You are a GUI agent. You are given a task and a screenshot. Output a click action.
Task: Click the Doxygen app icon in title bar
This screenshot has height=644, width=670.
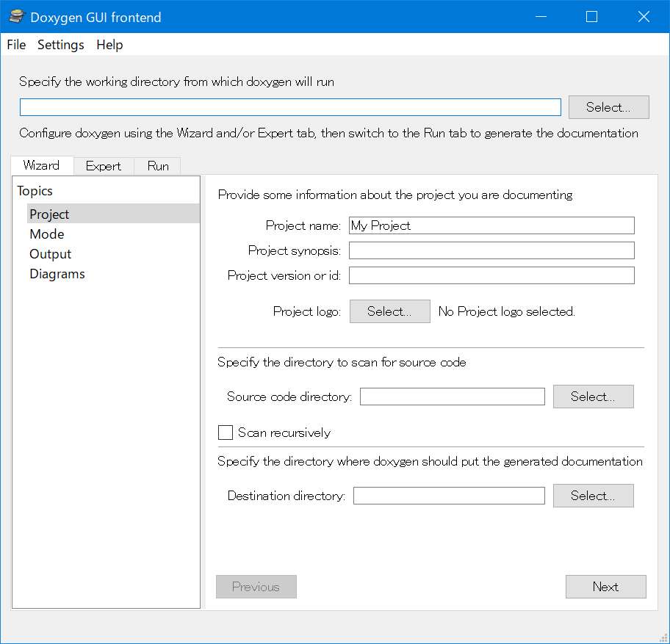[17, 17]
